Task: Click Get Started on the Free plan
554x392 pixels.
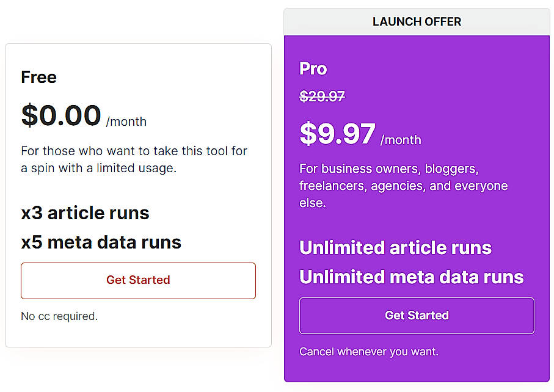Action: tap(138, 280)
